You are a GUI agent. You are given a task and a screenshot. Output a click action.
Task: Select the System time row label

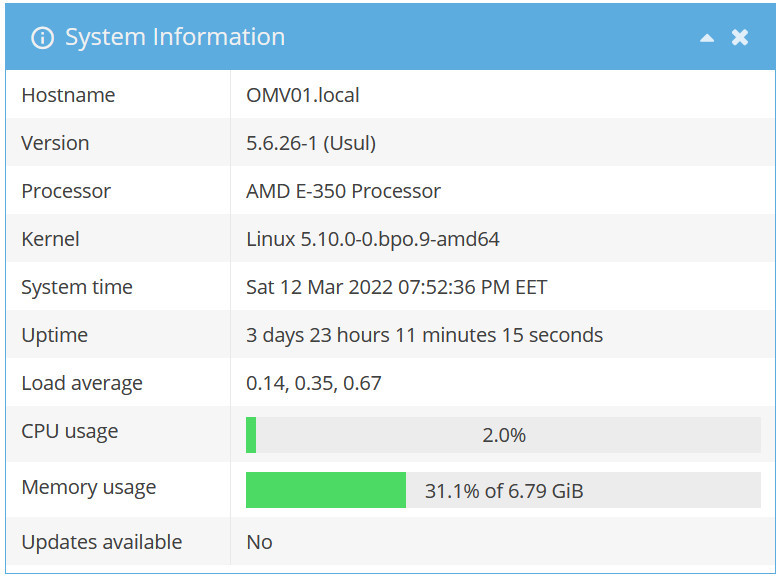point(77,287)
